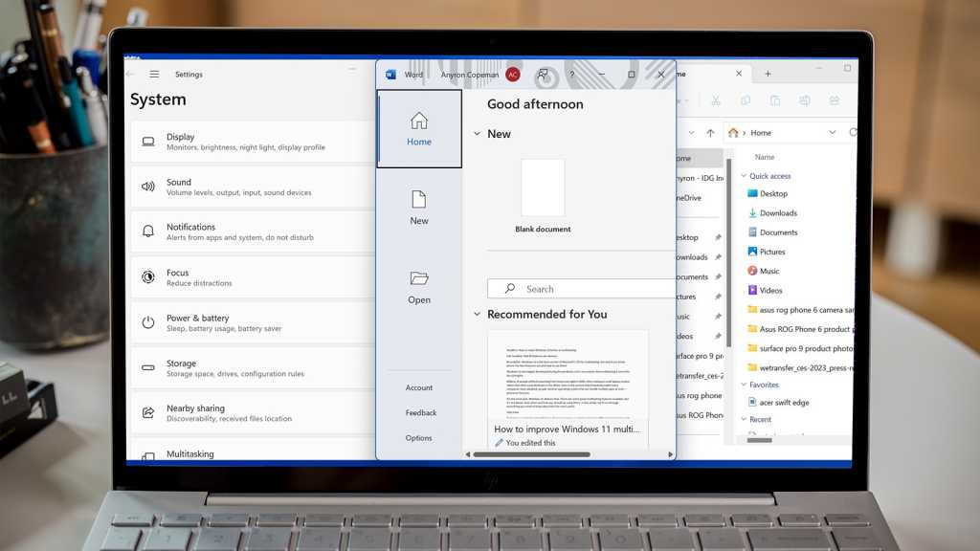
Task: Open the hamburger navigation menu in Settings
Action: 154,75
